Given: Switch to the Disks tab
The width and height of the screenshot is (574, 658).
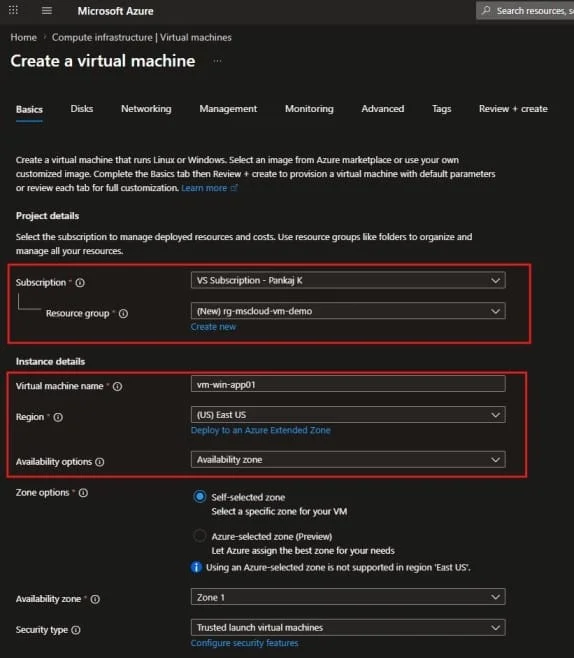Looking at the screenshot, I should (82, 109).
